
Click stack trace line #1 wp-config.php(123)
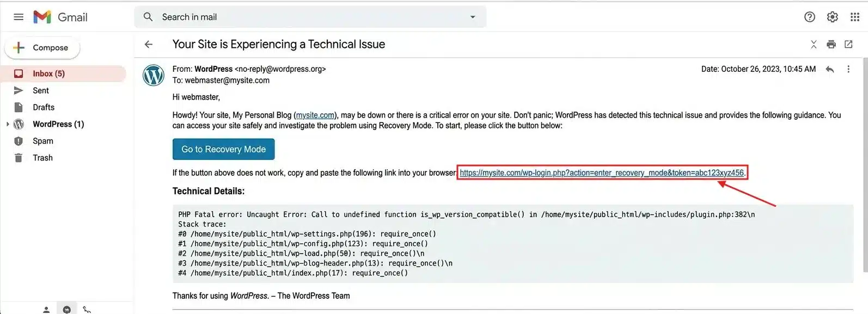303,244
